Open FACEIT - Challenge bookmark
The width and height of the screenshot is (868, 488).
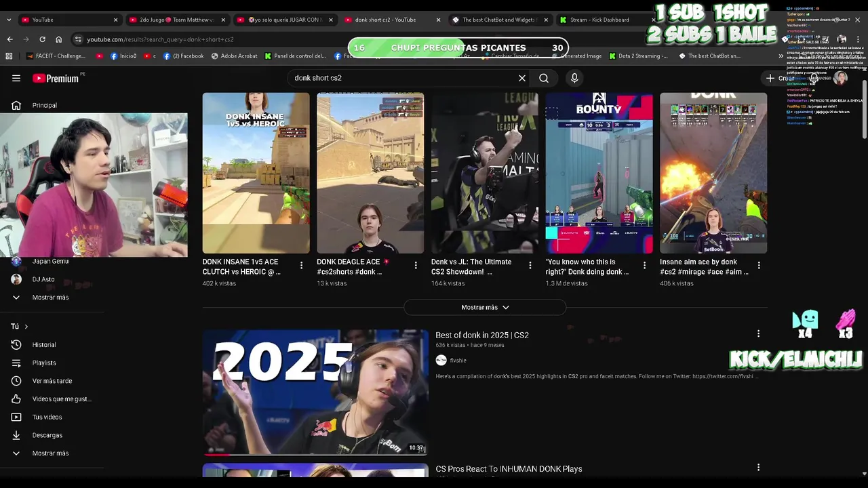(x=56, y=56)
